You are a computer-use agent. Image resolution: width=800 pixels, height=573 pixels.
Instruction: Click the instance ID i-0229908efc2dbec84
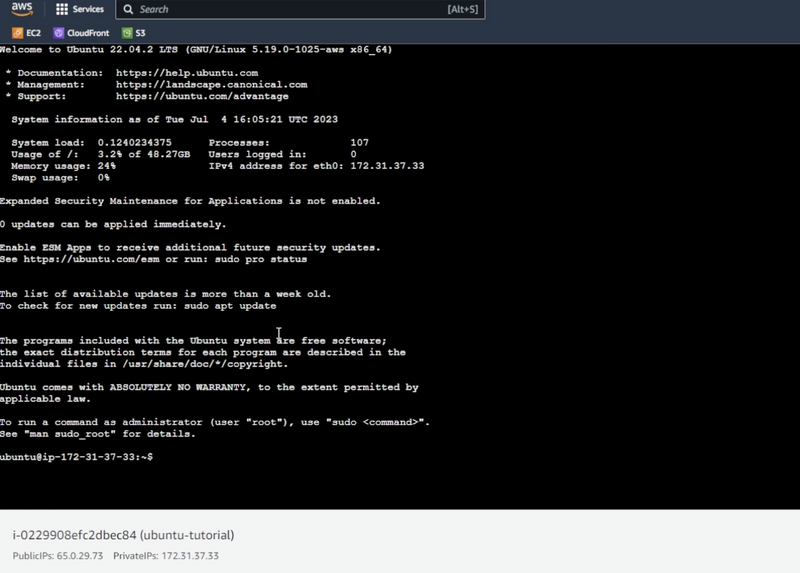click(74, 535)
